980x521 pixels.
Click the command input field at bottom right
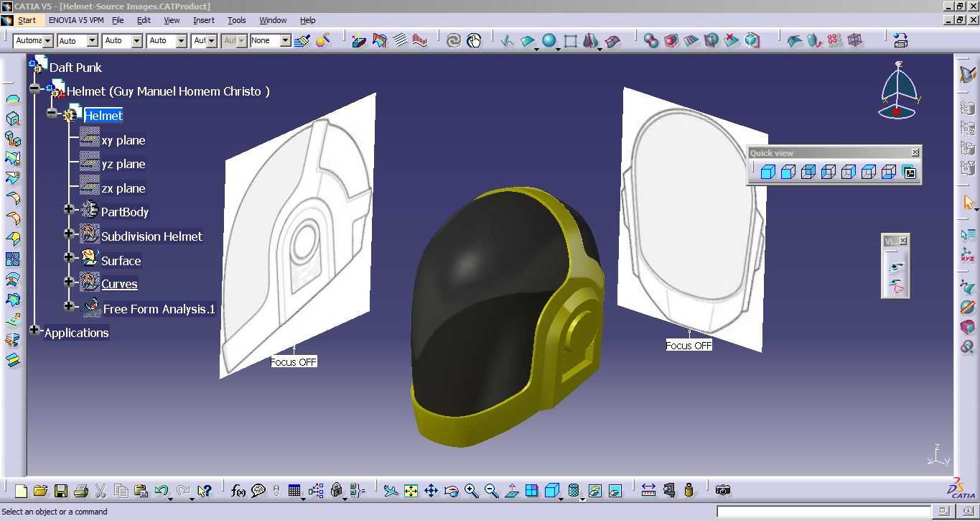(824, 512)
